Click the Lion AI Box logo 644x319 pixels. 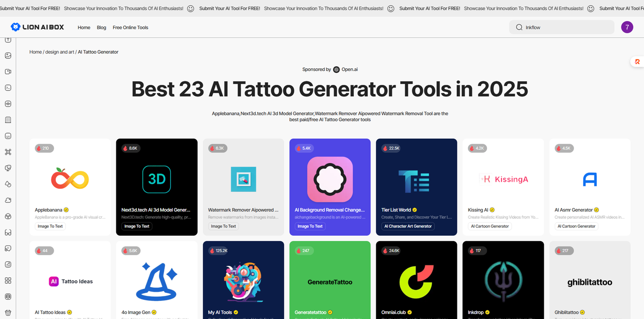(x=38, y=27)
